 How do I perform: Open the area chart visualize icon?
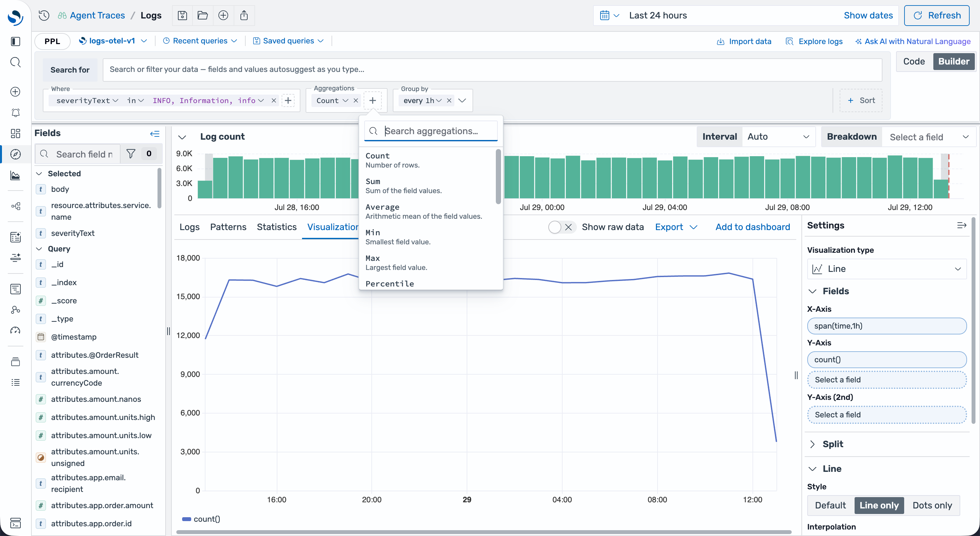[x=15, y=175]
